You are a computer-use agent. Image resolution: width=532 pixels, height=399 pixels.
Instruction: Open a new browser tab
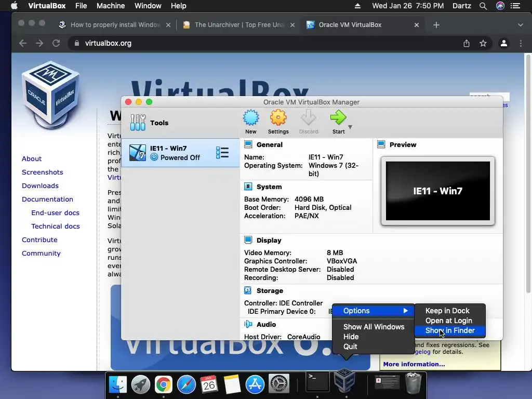point(436,25)
